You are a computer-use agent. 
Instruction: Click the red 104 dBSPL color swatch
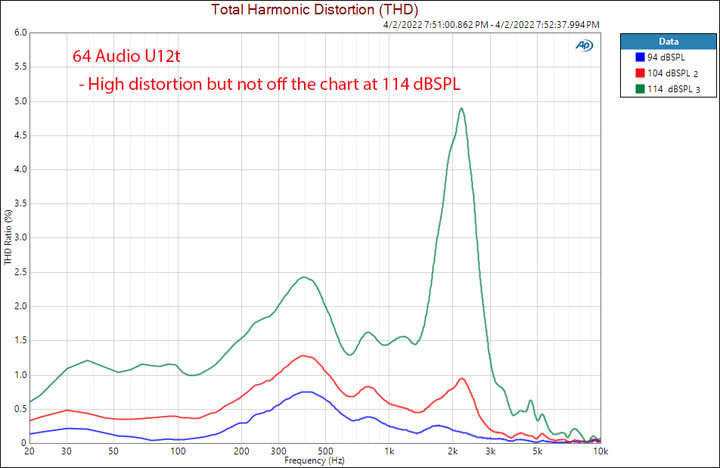pyautogui.click(x=640, y=73)
